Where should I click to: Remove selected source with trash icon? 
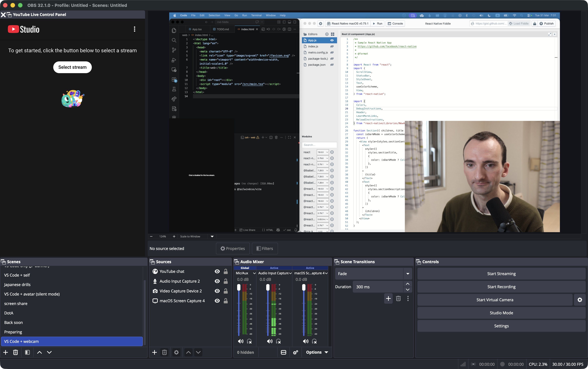(164, 352)
